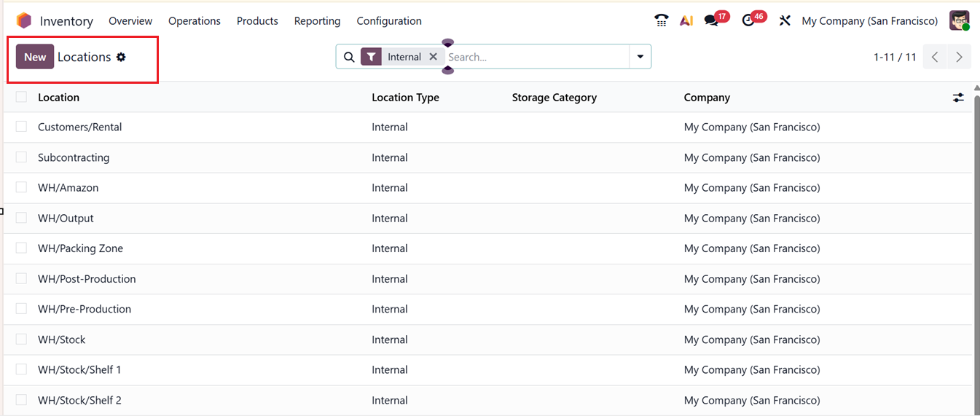
Task: Click the New button
Action: [x=35, y=57]
